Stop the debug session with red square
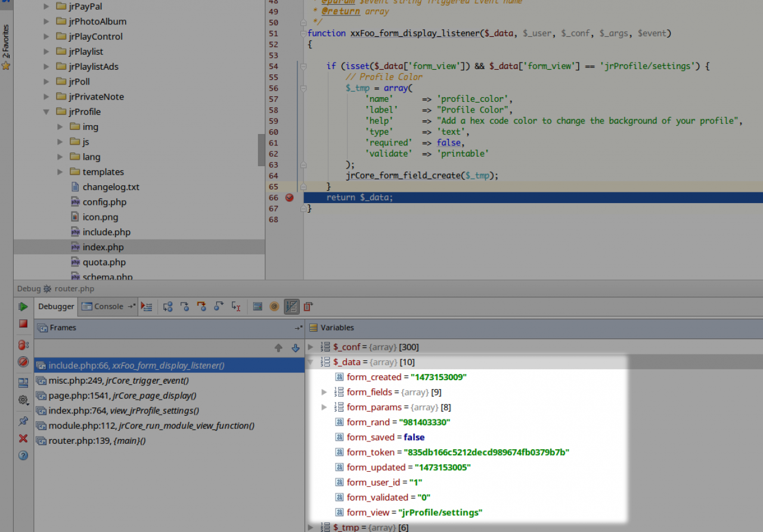Screen dimensions: 763x532 [x=23, y=323]
